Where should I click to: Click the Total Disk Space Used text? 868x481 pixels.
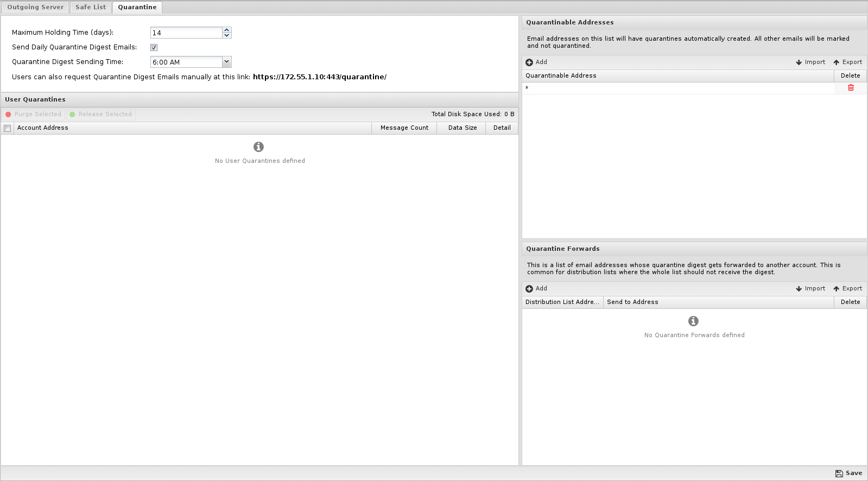[x=473, y=114]
